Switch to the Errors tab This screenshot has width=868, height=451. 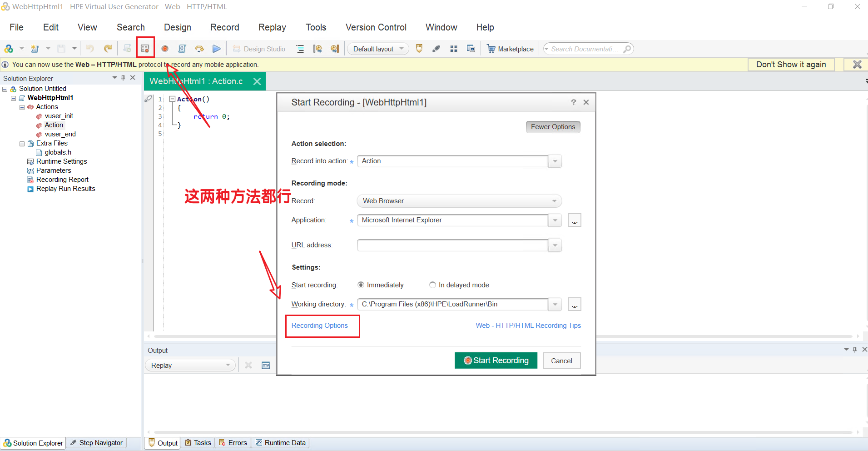pyautogui.click(x=233, y=443)
